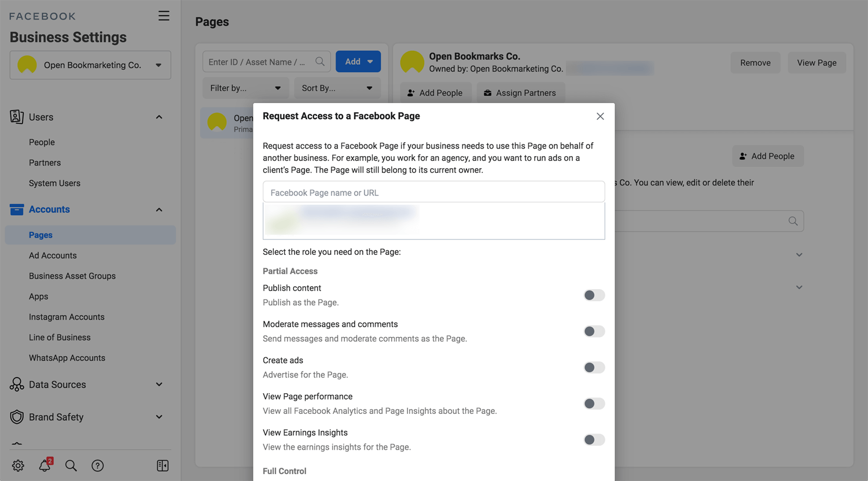Expand first chevron row in background panel
Viewport: 868px width, 481px height.
799,255
